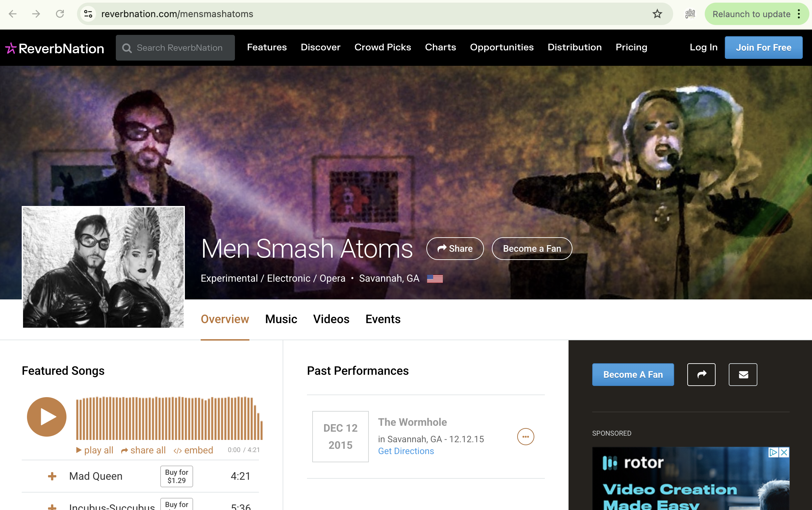Click embed link under waveform
812x510 pixels.
[193, 450]
